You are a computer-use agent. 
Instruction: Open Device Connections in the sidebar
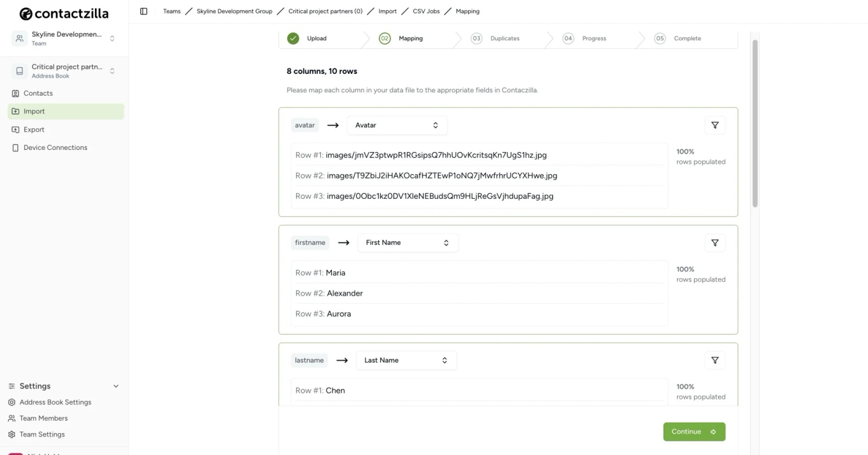pos(66,148)
